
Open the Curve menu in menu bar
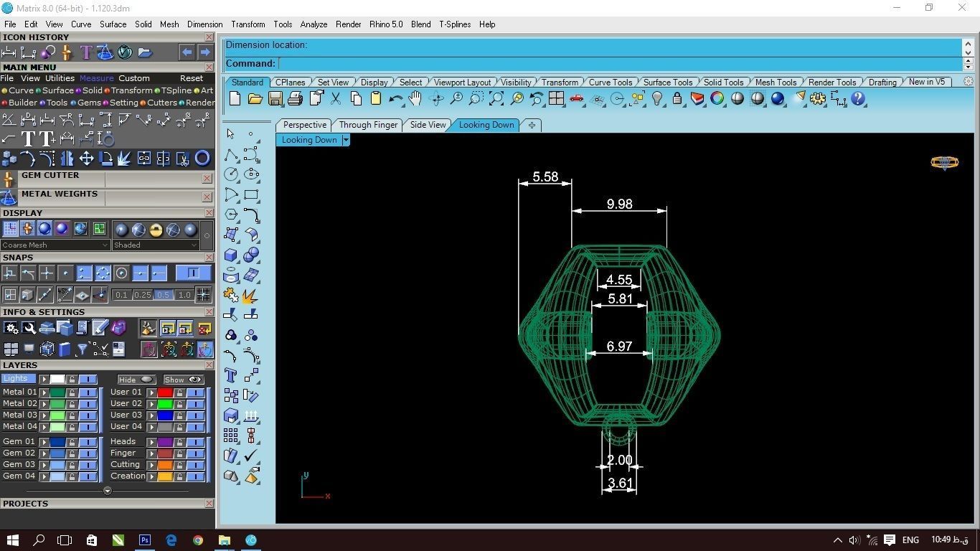pos(81,24)
